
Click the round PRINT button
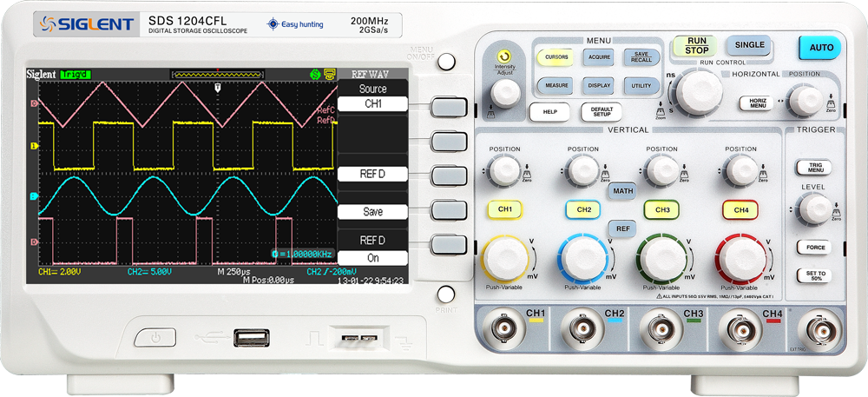coord(445,294)
